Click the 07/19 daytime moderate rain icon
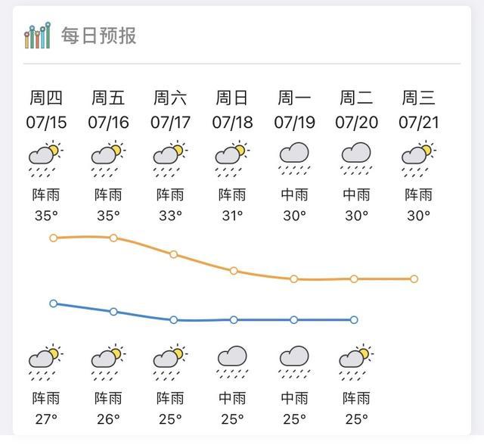Screen dimensions: 484x448 294,159
